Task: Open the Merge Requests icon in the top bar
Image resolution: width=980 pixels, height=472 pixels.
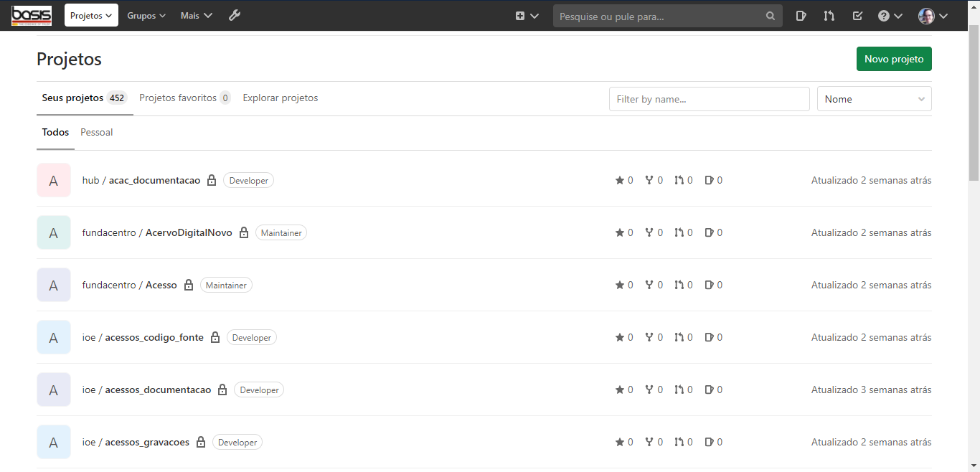Action: pos(829,15)
